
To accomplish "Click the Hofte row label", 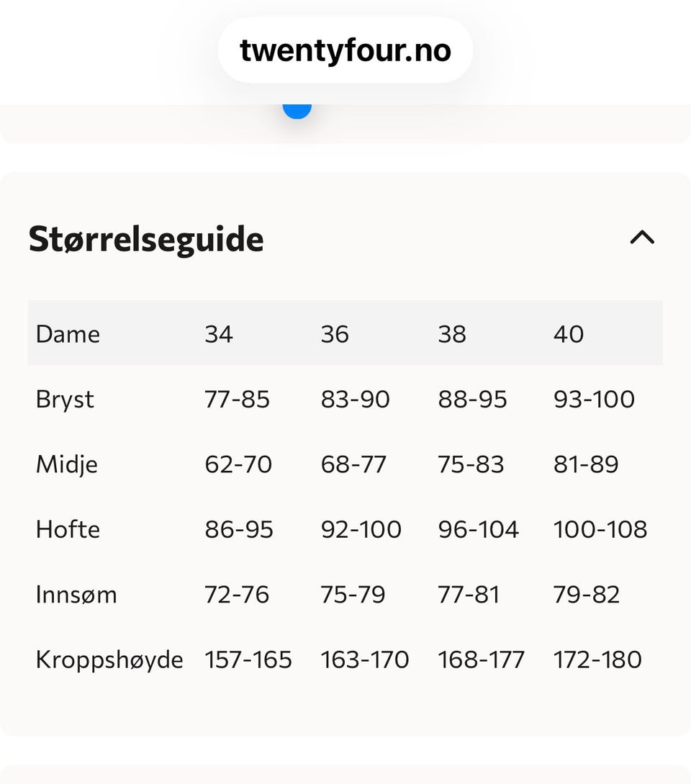I will click(x=68, y=530).
